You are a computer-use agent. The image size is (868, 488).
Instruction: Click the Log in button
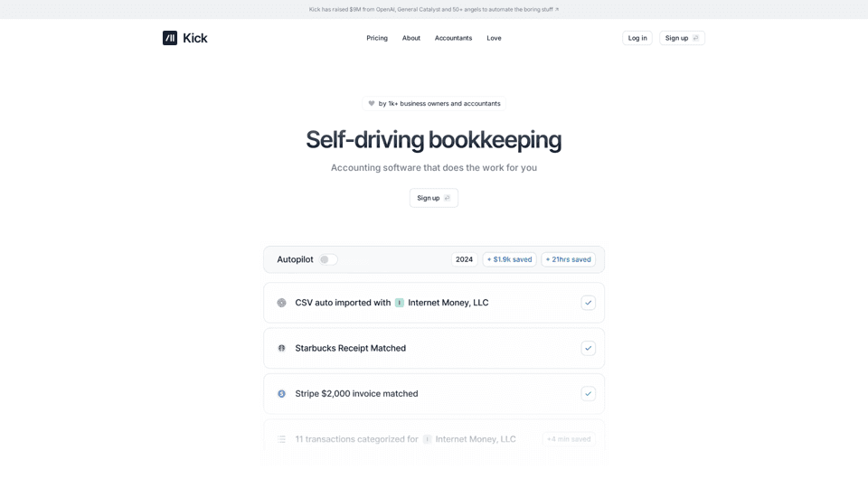click(637, 38)
